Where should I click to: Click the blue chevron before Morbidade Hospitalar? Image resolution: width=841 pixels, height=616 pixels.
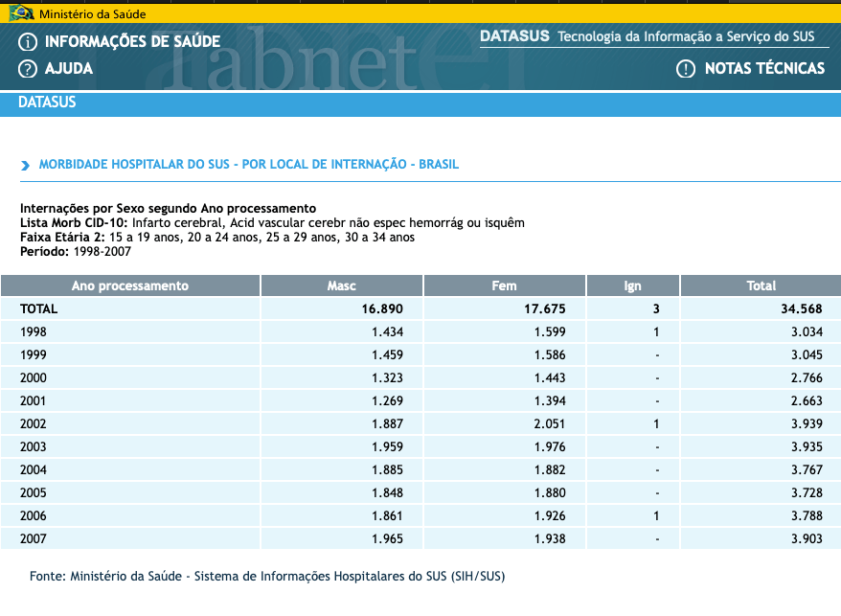[x=25, y=166]
